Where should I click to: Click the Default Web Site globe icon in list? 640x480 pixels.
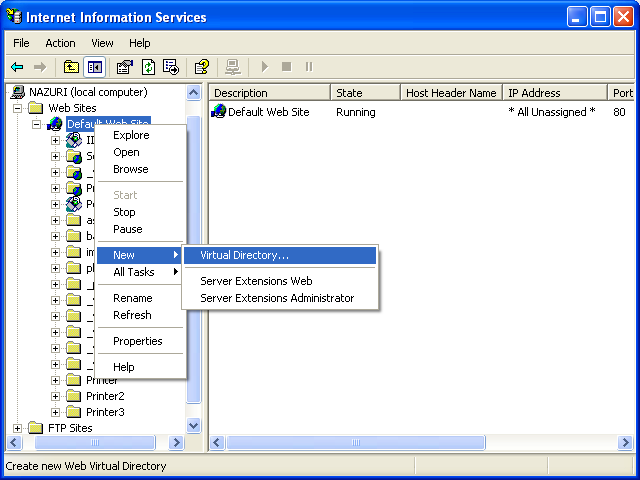click(219, 111)
